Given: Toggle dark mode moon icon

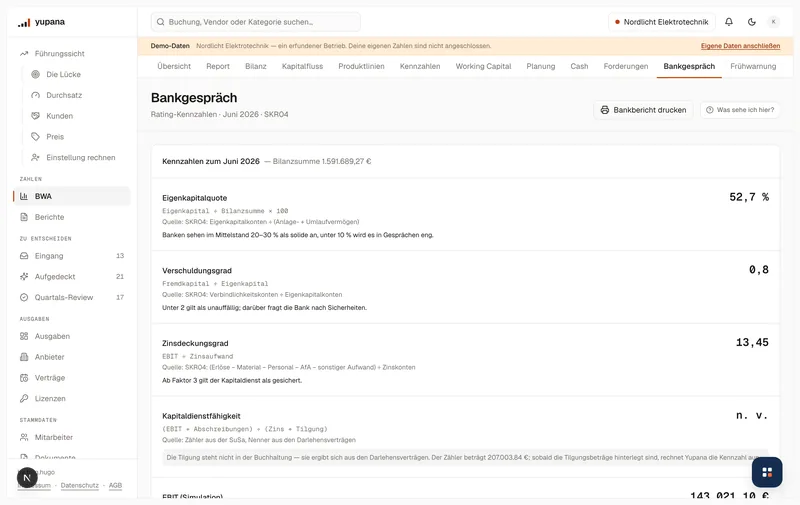Looking at the screenshot, I should pos(752,22).
